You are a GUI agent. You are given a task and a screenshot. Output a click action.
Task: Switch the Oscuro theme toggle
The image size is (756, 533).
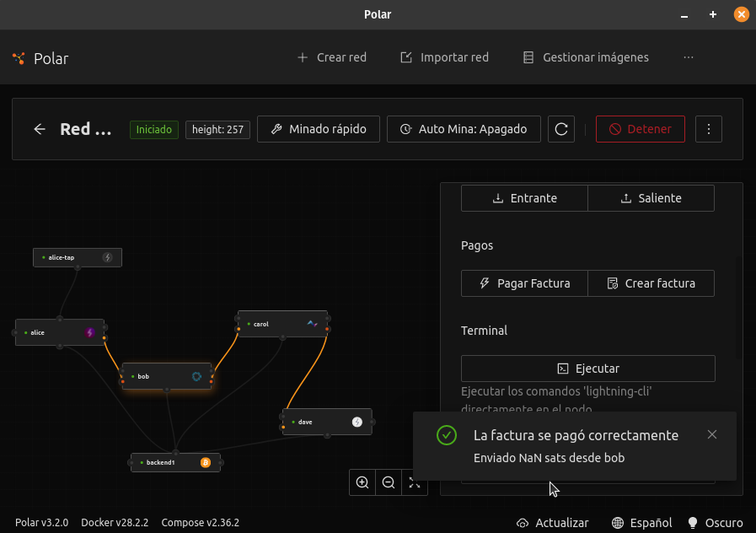[x=716, y=523]
